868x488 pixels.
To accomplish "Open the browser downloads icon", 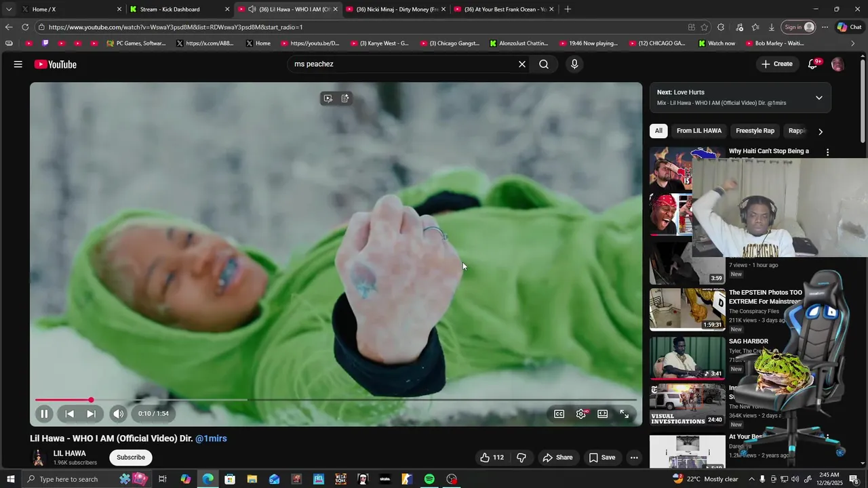I will point(772,27).
